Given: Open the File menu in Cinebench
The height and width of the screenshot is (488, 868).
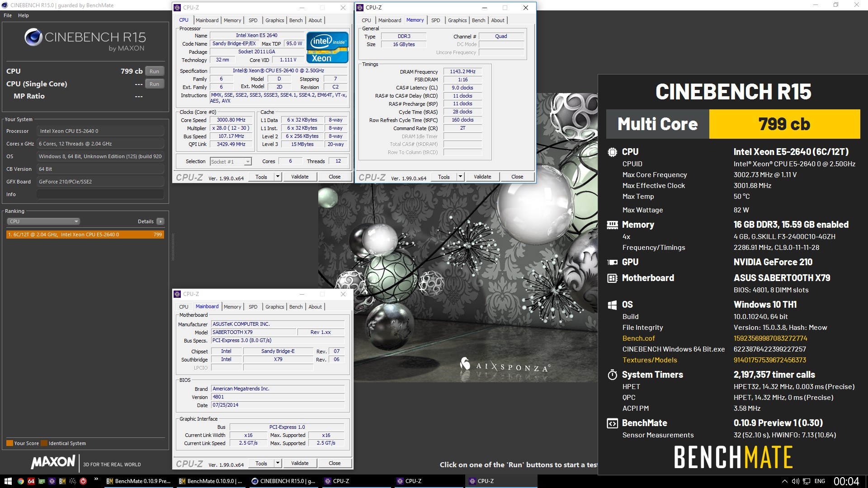Looking at the screenshot, I should tap(8, 15).
